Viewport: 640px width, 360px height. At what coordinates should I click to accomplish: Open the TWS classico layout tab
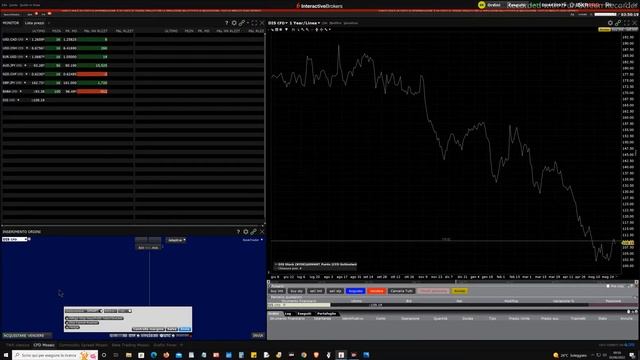(x=17, y=345)
